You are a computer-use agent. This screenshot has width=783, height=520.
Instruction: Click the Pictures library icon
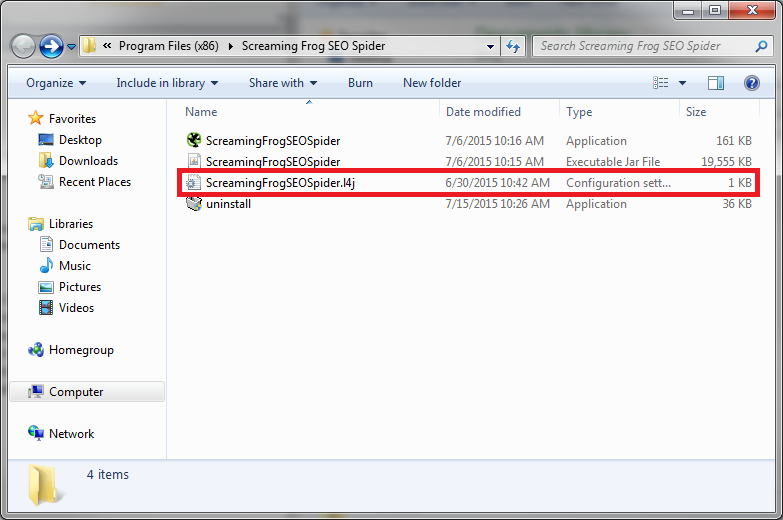(x=46, y=287)
